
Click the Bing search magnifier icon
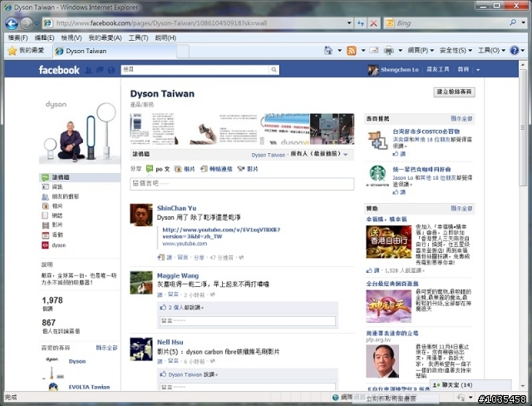(513, 22)
